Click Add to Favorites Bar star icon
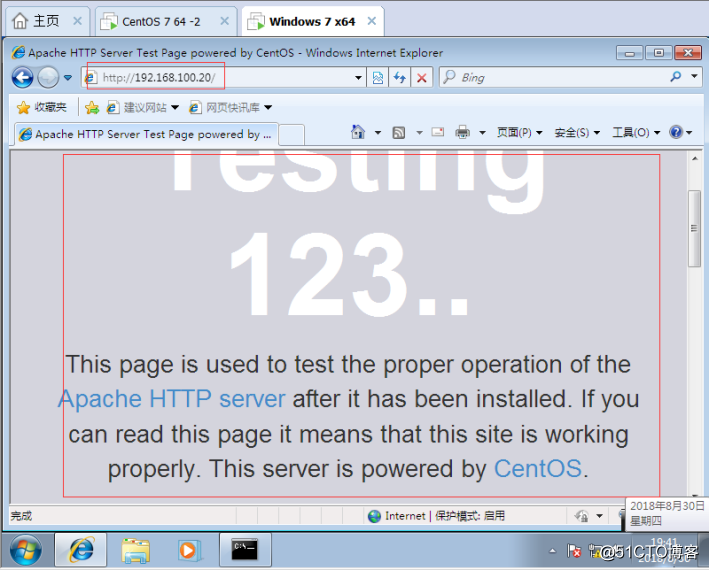Viewport: 709px width, 571px height. point(92,107)
